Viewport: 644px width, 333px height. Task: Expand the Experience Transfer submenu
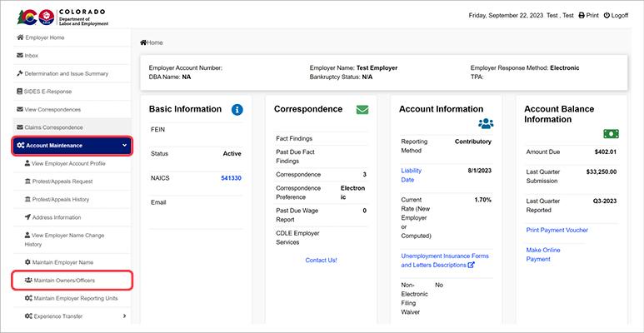[124, 316]
